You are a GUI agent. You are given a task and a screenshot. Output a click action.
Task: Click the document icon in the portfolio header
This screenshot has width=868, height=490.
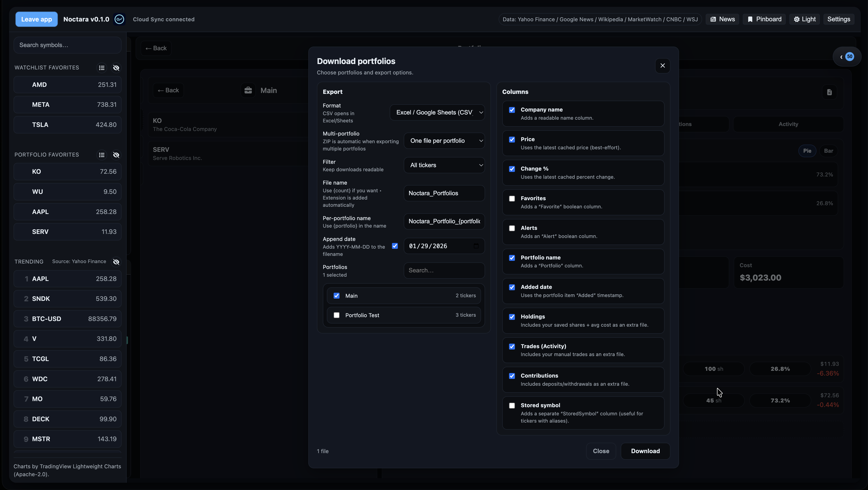(x=829, y=92)
